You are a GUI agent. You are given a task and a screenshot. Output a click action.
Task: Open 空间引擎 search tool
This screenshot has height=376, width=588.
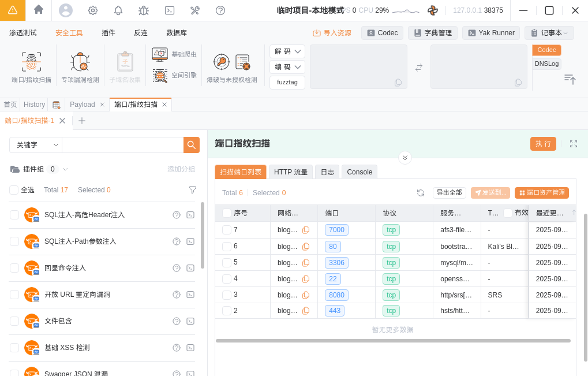point(174,76)
